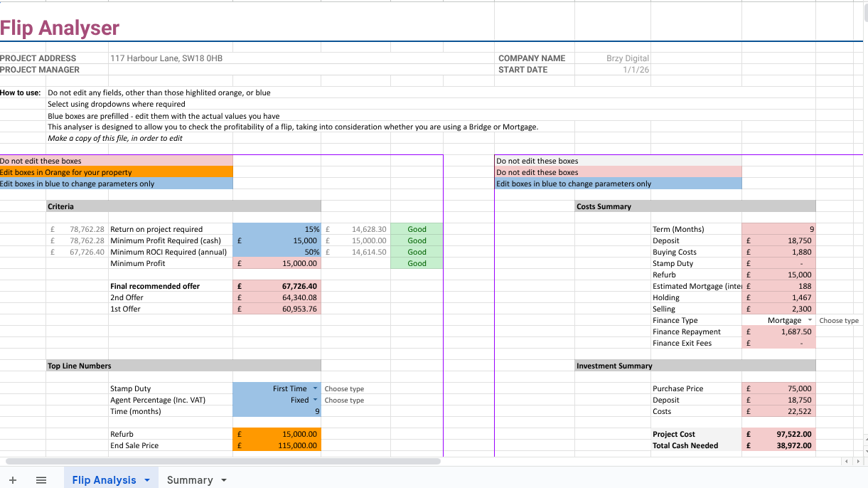
Task: Select the 14,614.50 value cell
Action: (355, 252)
